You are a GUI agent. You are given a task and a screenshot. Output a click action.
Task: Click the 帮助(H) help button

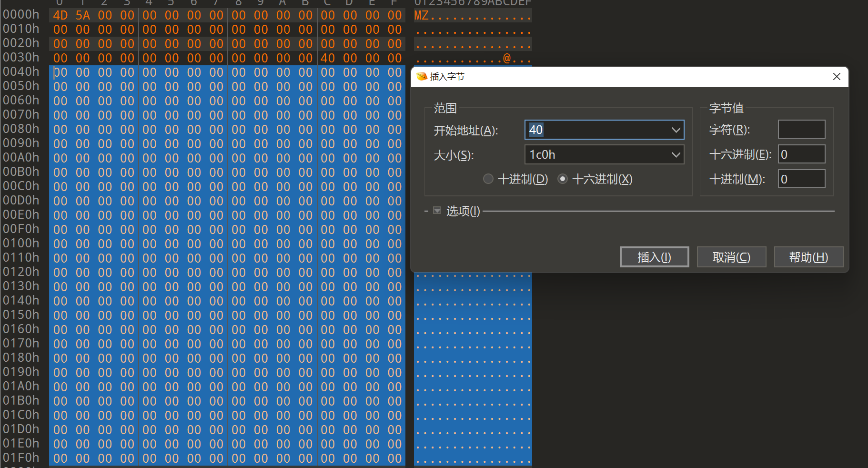(x=808, y=257)
